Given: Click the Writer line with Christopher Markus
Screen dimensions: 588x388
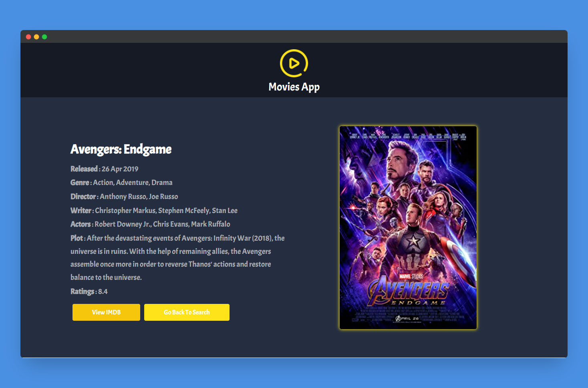Looking at the screenshot, I should coord(154,211).
